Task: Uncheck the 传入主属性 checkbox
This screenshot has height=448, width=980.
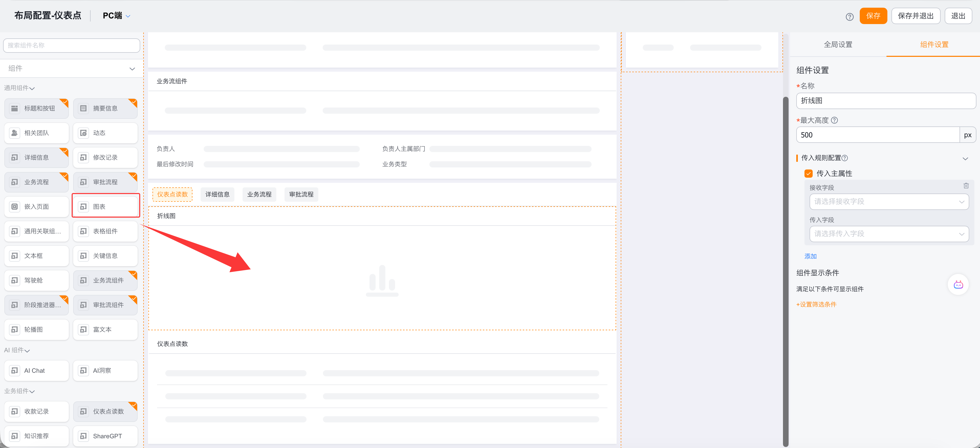Action: pyautogui.click(x=808, y=174)
